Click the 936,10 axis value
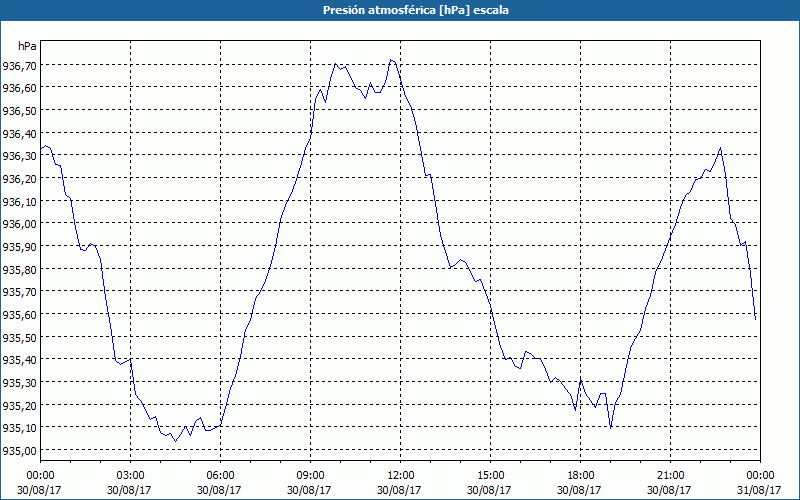 (x=19, y=201)
